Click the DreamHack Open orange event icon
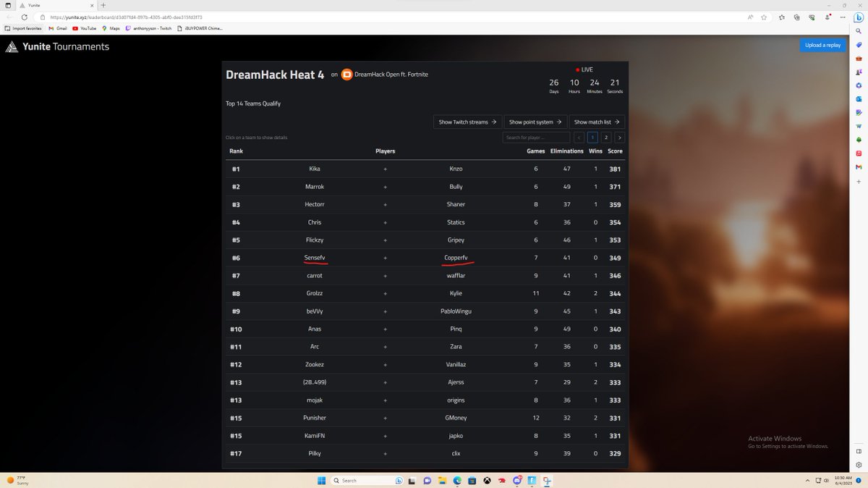Image resolution: width=868 pixels, height=488 pixels. click(346, 74)
